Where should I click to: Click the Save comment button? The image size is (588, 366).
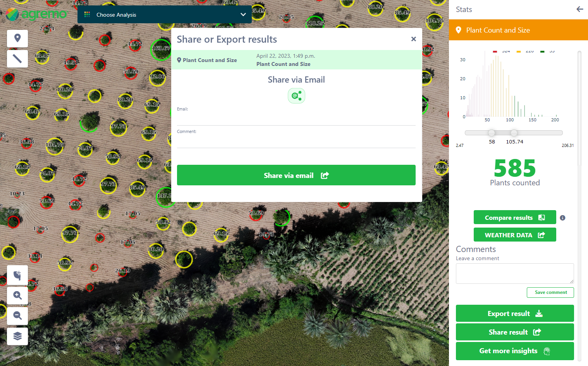click(x=550, y=293)
